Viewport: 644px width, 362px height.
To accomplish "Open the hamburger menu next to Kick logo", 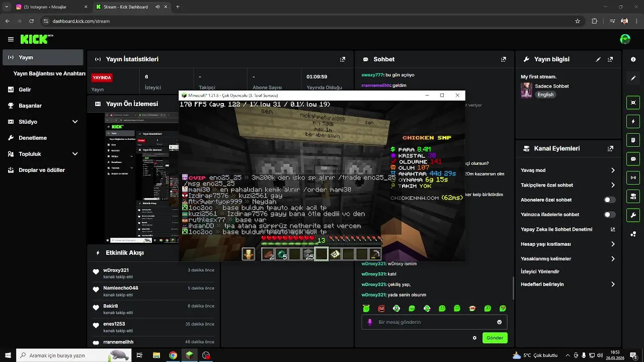I will (x=11, y=39).
